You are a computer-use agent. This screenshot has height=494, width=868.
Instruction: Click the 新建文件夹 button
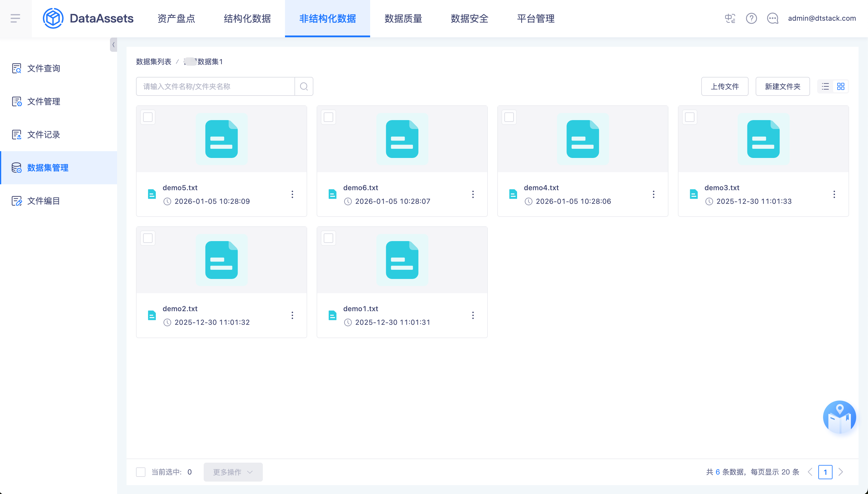(x=782, y=86)
